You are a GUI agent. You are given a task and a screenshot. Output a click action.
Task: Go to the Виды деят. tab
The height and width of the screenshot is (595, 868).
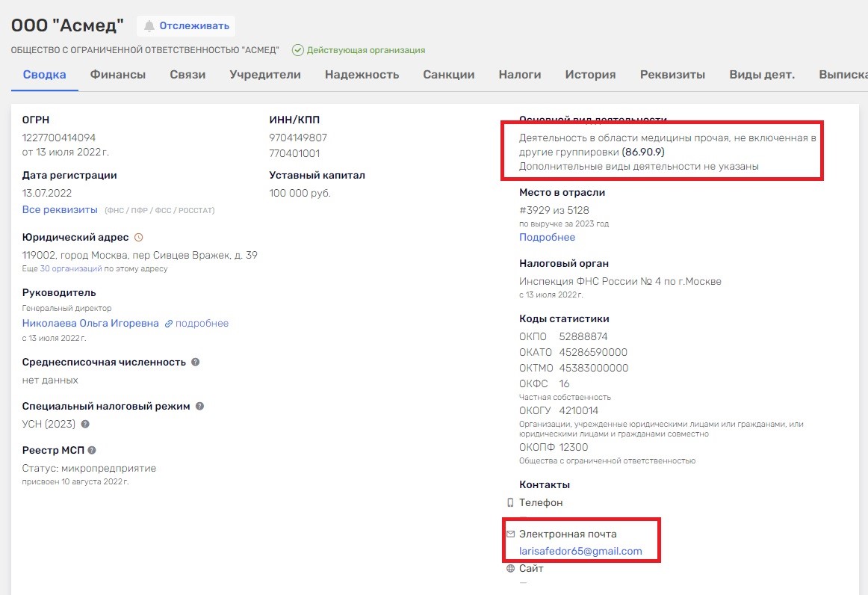(762, 75)
